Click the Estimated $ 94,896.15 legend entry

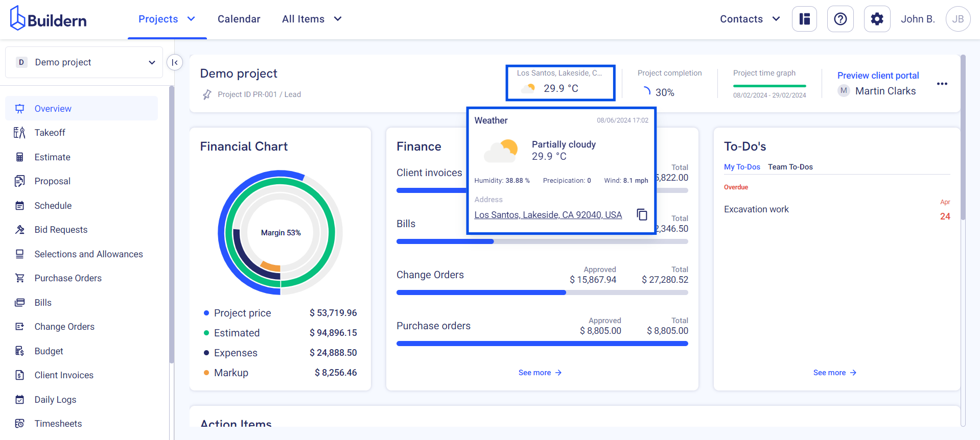click(x=280, y=333)
